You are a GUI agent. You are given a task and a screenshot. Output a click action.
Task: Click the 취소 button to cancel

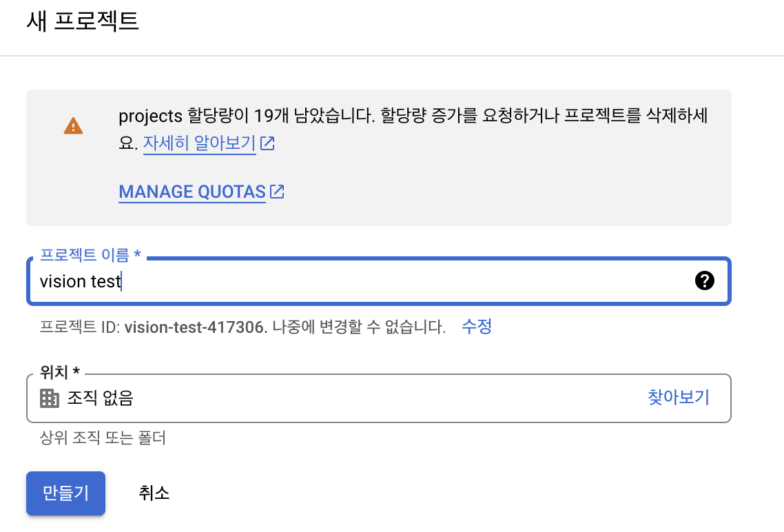coord(154,493)
